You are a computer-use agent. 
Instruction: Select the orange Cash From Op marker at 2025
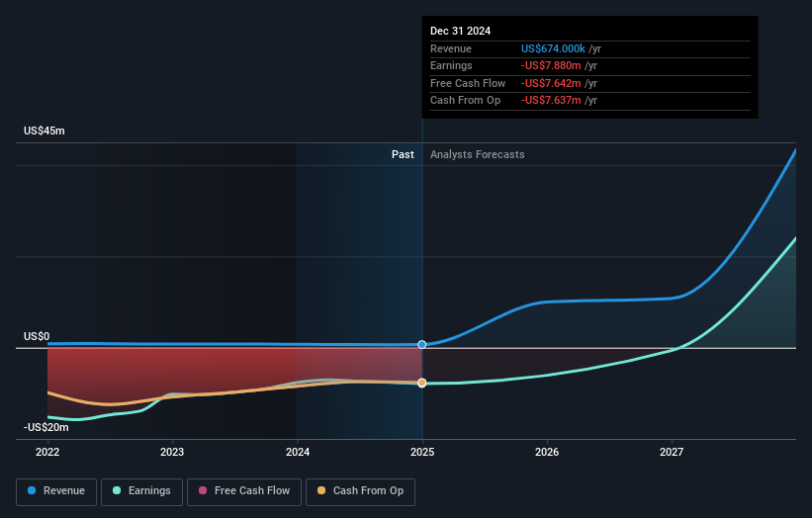pyautogui.click(x=422, y=383)
